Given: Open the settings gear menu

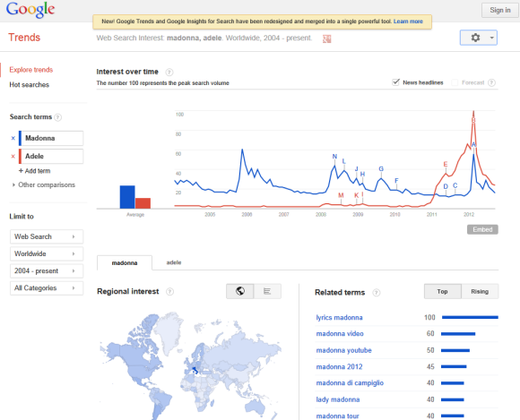Looking at the screenshot, I should pos(478,38).
